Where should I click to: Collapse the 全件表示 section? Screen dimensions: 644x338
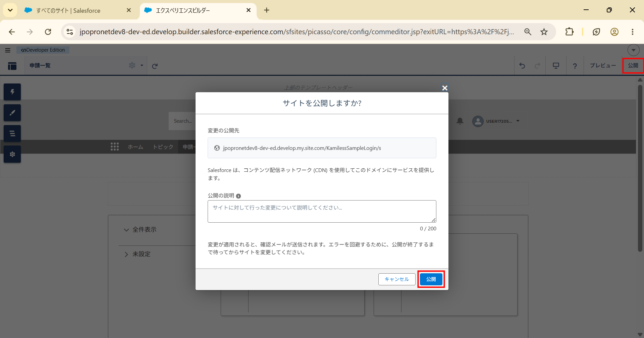click(x=126, y=230)
